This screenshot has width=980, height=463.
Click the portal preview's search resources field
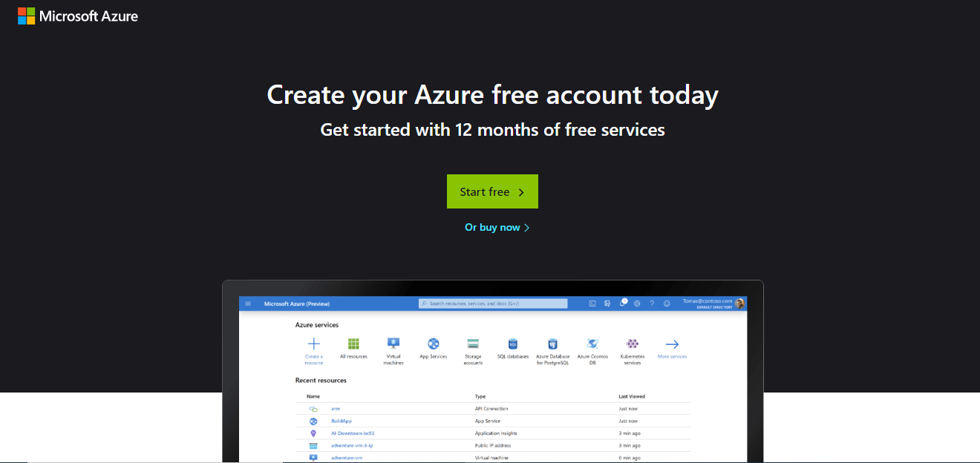(493, 303)
